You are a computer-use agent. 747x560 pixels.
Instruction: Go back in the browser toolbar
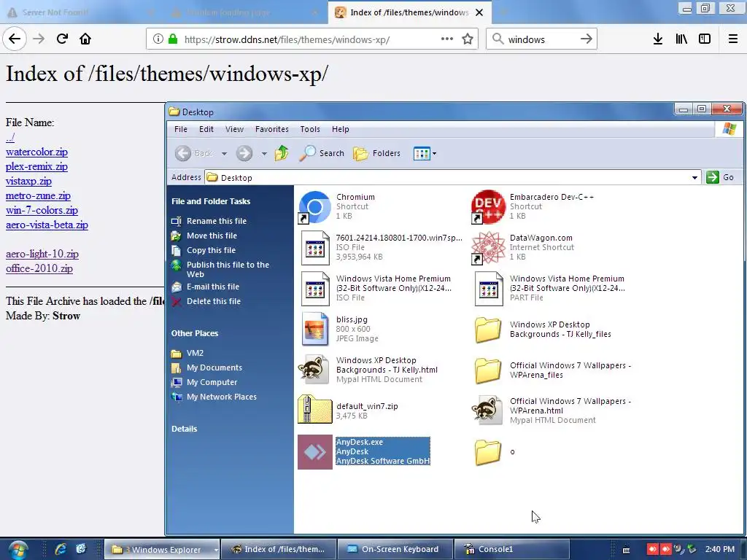click(15, 39)
